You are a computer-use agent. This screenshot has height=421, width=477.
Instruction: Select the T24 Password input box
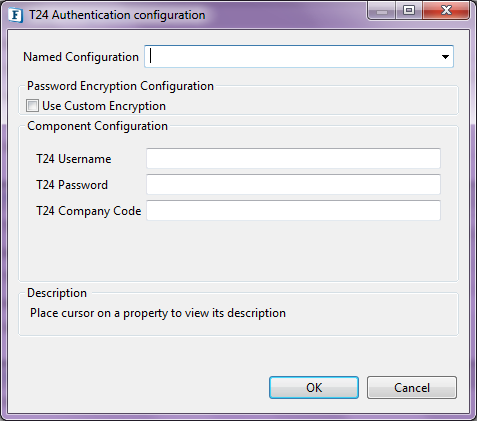[x=293, y=184]
